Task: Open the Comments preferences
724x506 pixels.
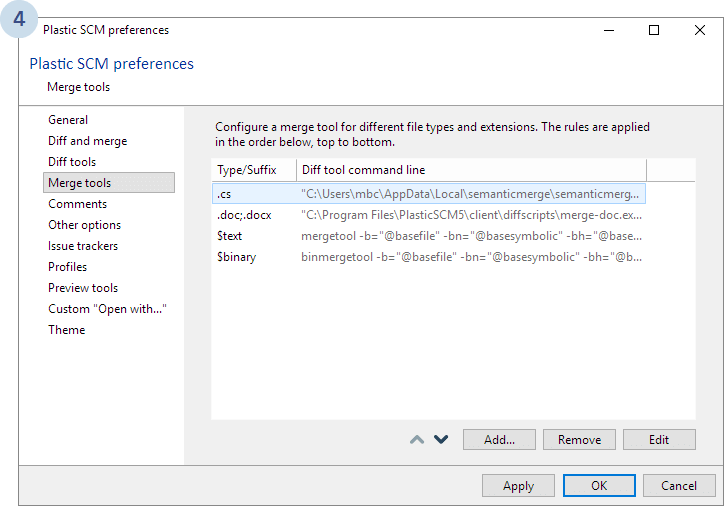Action: pyautogui.click(x=77, y=204)
